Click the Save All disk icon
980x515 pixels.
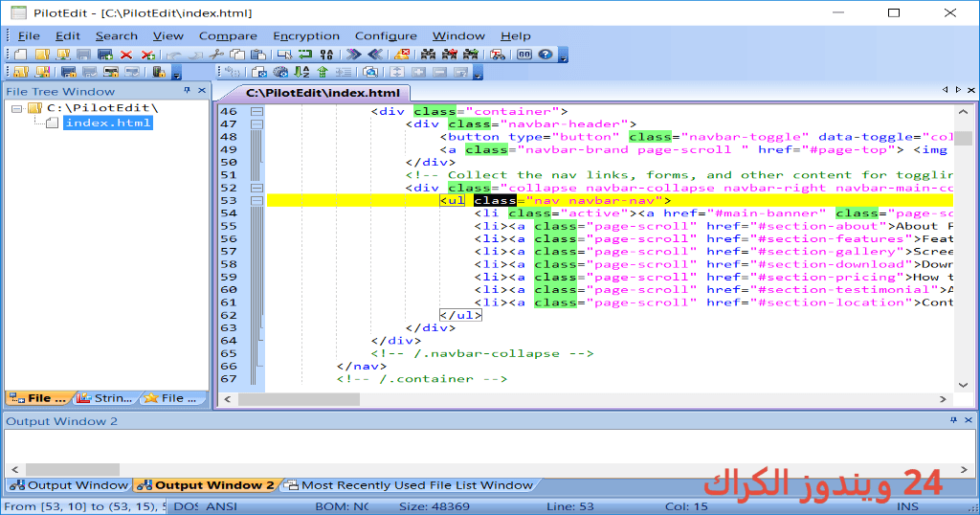(105, 55)
